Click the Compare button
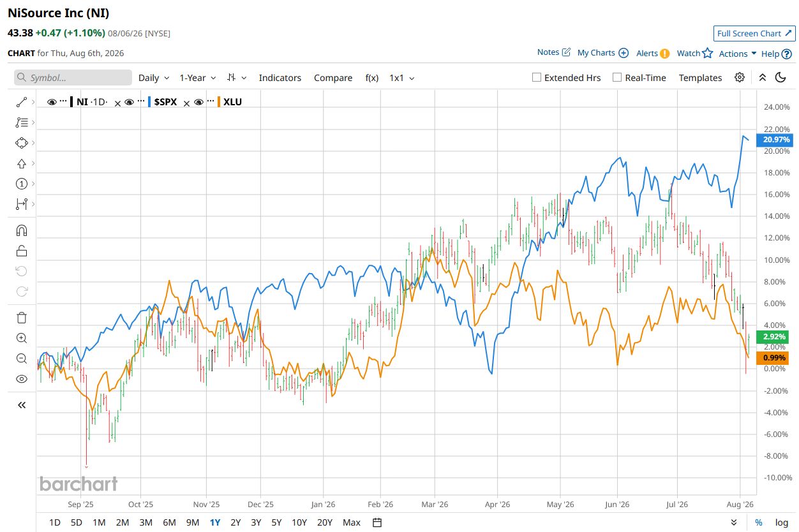This screenshot has width=799, height=532. click(x=333, y=78)
